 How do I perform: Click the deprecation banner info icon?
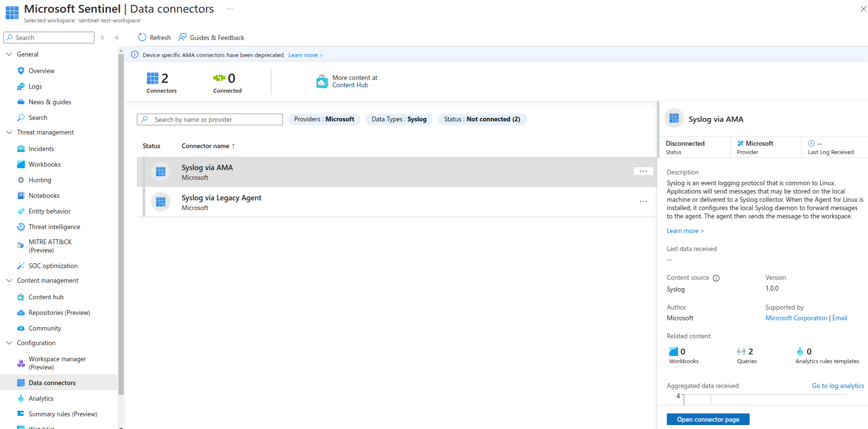coord(135,55)
